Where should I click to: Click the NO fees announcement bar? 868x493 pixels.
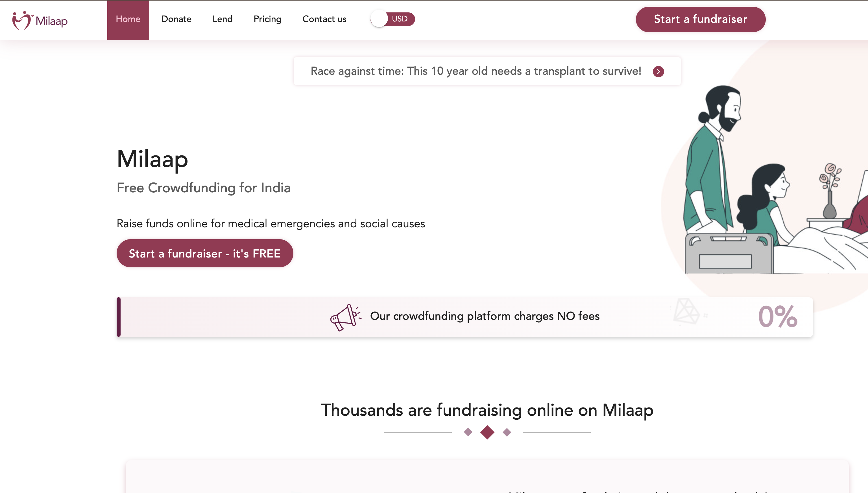click(465, 317)
